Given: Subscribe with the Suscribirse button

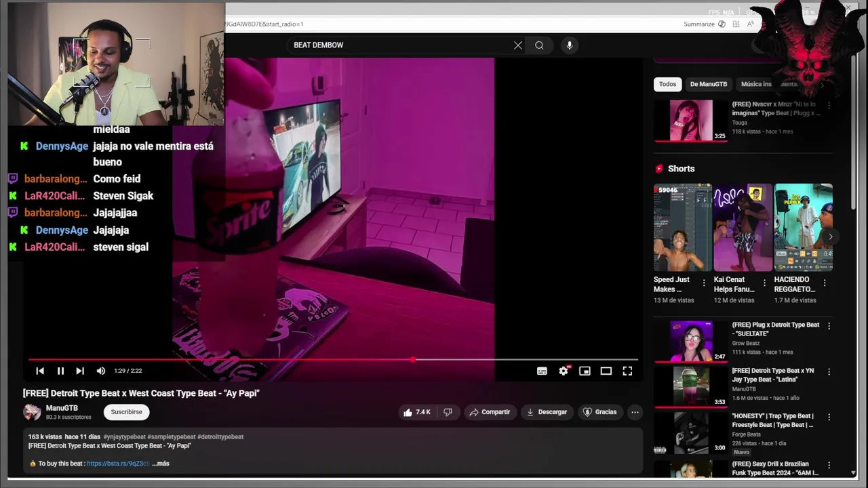Looking at the screenshot, I should tap(127, 412).
